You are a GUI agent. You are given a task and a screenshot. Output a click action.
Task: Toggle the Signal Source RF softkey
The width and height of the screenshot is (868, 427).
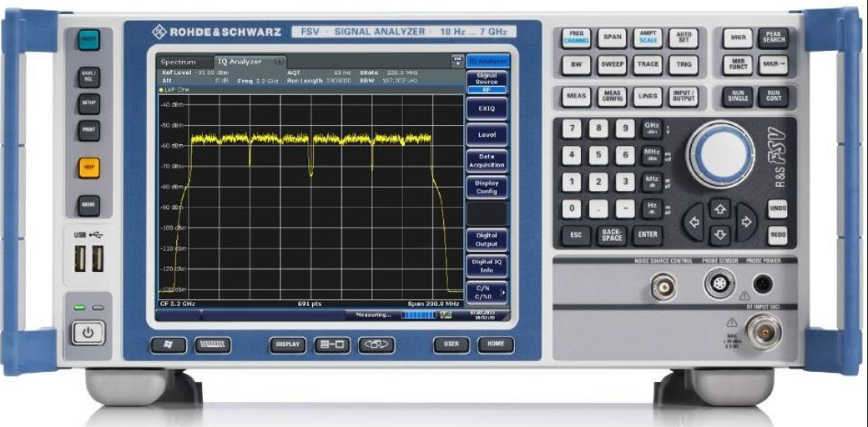click(487, 82)
